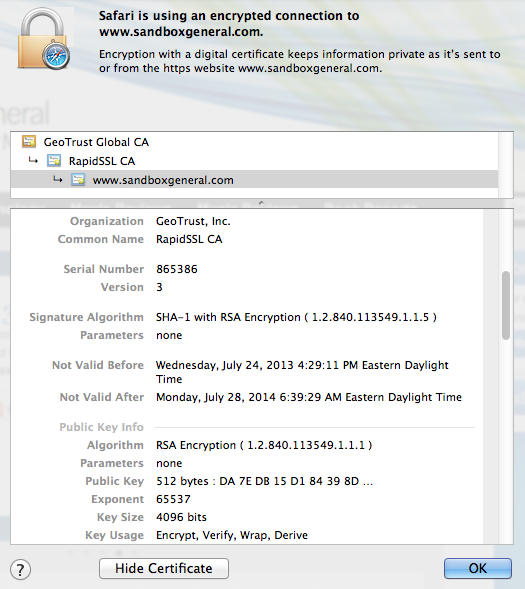525x589 pixels.
Task: Click the Exponent value 65537
Action: tap(173, 499)
